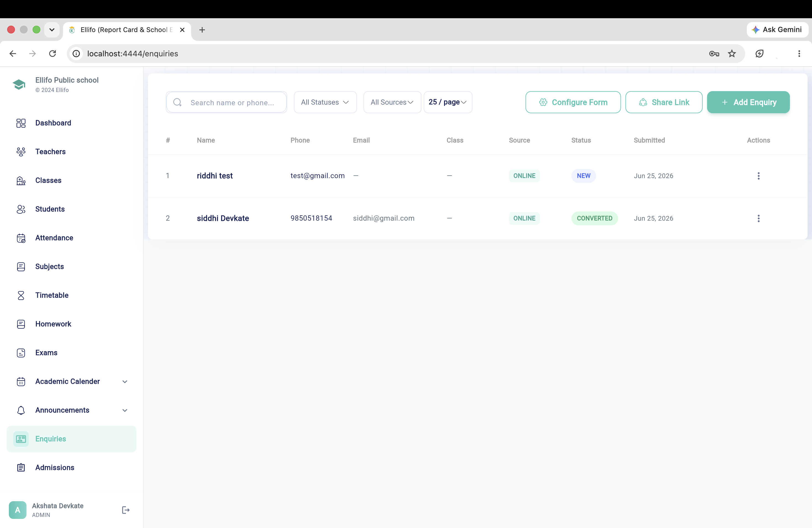Open the 25 / page dropdown

click(x=448, y=102)
